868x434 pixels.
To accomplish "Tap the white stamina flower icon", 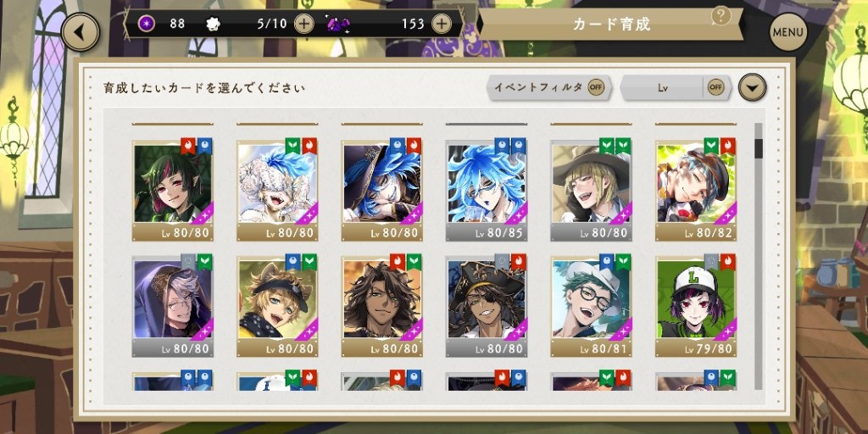I will coord(213,24).
